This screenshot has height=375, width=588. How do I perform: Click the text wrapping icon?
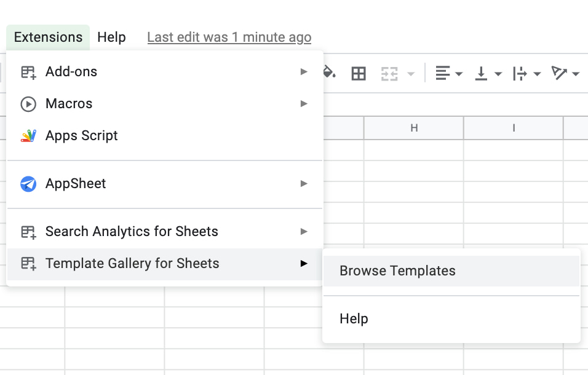(x=520, y=73)
